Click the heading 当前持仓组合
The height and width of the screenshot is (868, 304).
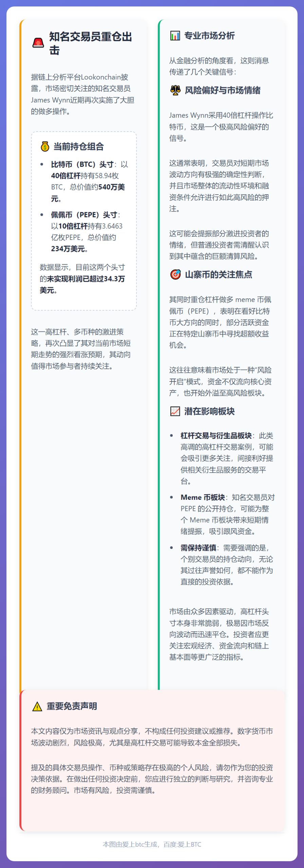point(78,146)
